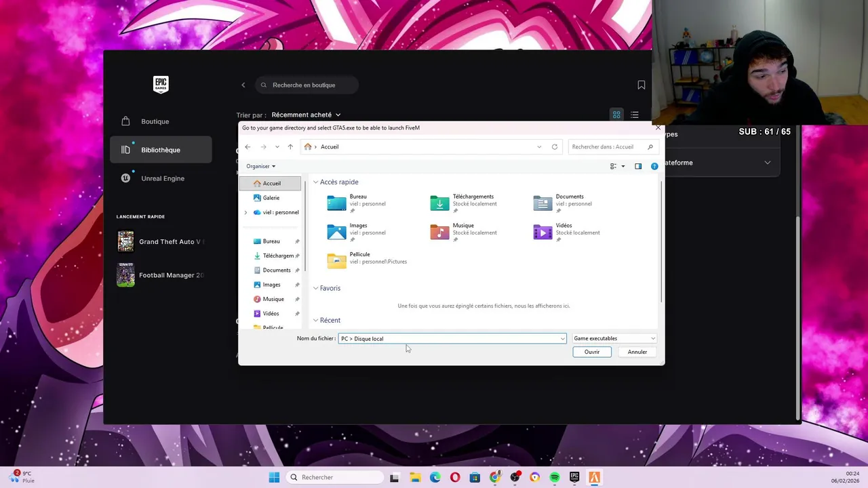Screen dimensions: 868x488
Task: Focus the Rechercher dans Accueil search box
Action: 612,146
